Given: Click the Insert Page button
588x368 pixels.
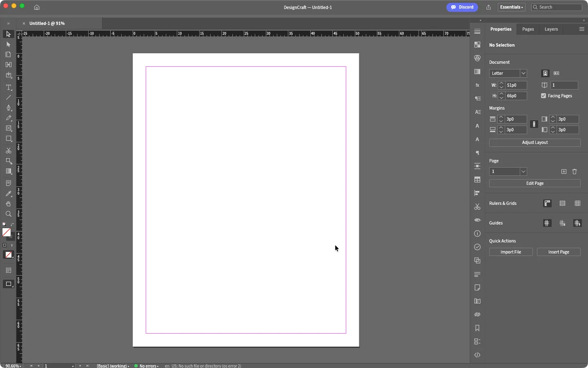Looking at the screenshot, I should coord(559,252).
